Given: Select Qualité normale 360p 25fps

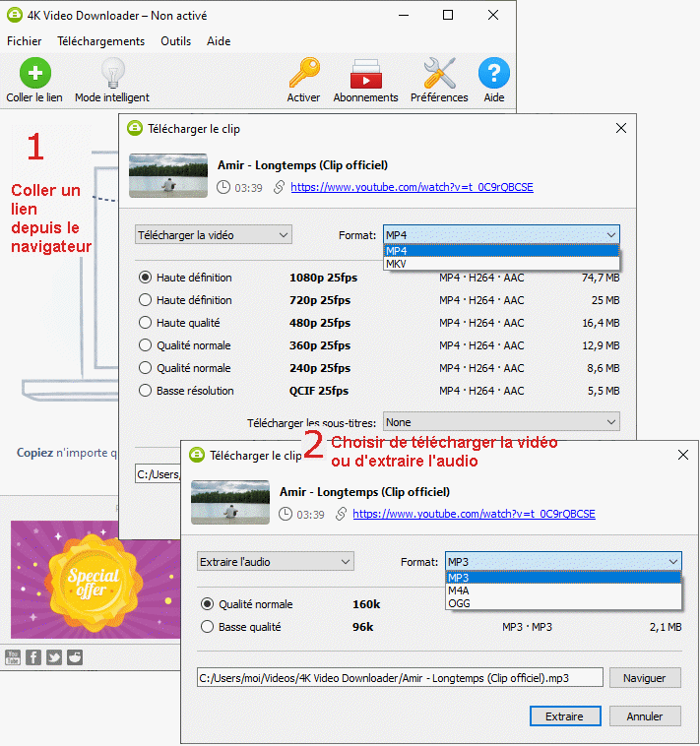Looking at the screenshot, I should click(145, 345).
